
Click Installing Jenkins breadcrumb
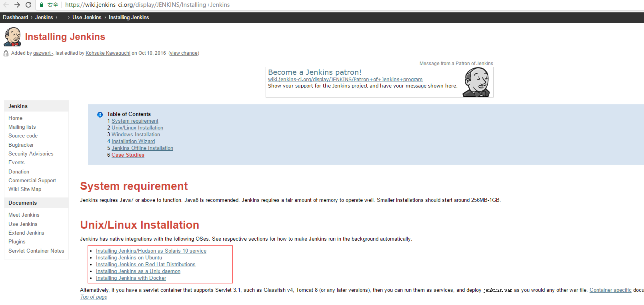[129, 18]
